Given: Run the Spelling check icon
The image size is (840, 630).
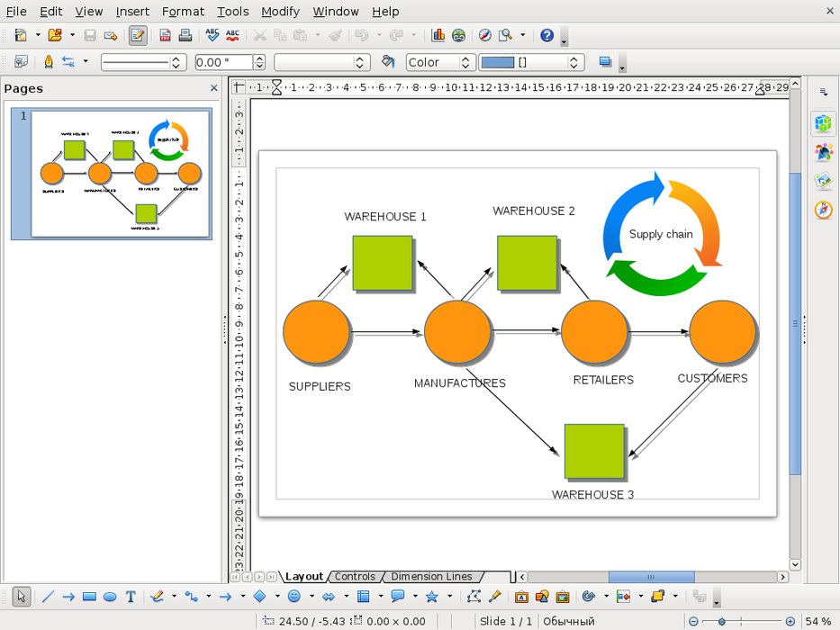Looking at the screenshot, I should click(212, 36).
